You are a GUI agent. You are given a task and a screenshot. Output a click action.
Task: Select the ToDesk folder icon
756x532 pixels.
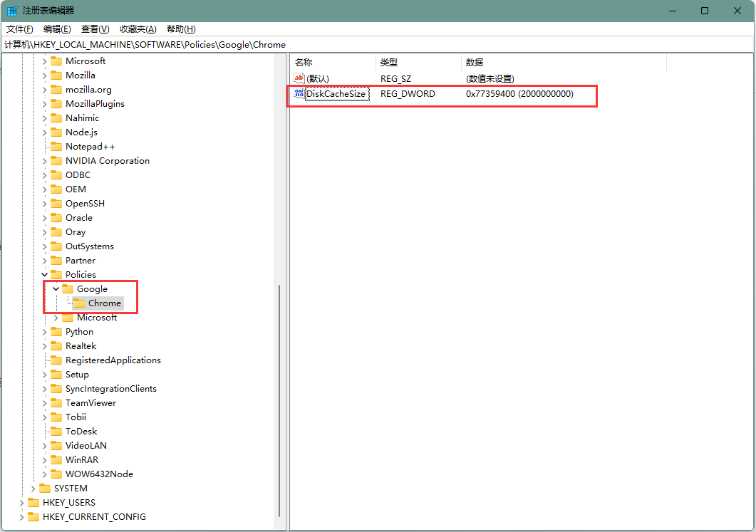[56, 432]
